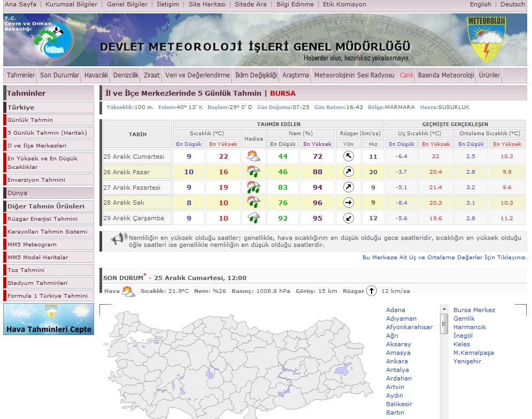Select İnegöl district

pos(463,336)
